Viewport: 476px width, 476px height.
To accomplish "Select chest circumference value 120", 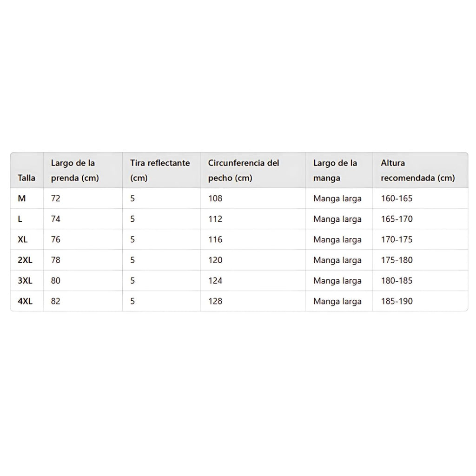I will click(215, 260).
